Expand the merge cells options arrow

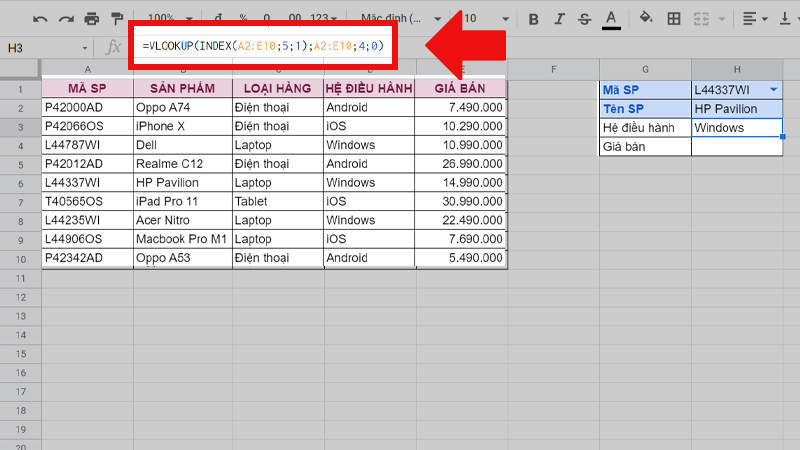coord(721,19)
